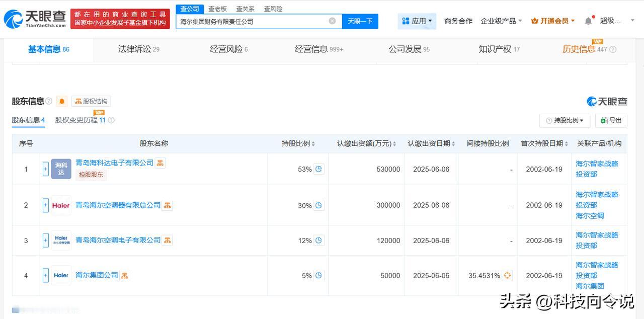Open the 知识产权 tab

[x=499, y=49]
